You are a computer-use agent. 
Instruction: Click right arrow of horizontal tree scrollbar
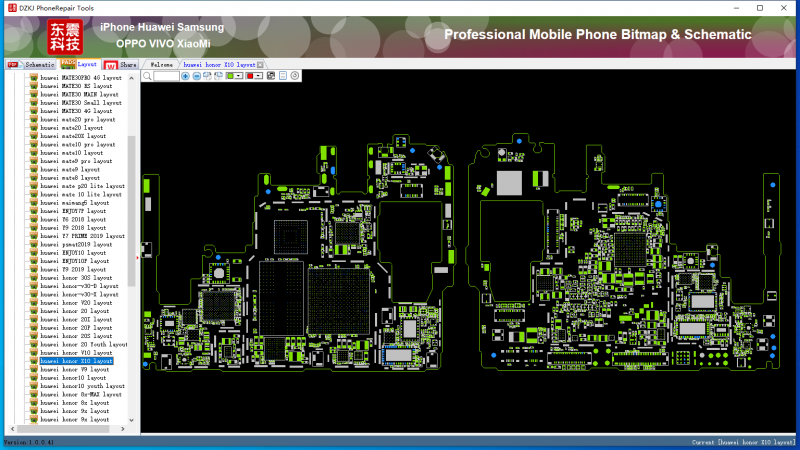[122, 429]
